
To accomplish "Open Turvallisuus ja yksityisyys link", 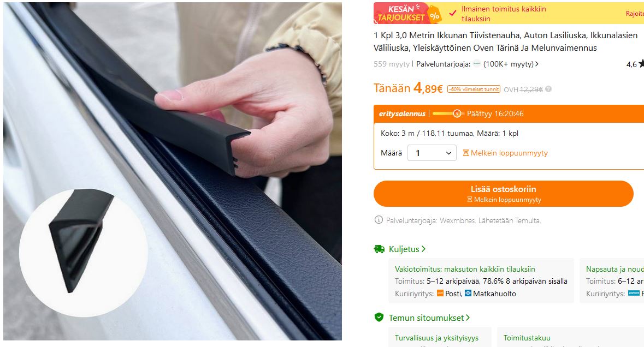I will pyautogui.click(x=436, y=338).
